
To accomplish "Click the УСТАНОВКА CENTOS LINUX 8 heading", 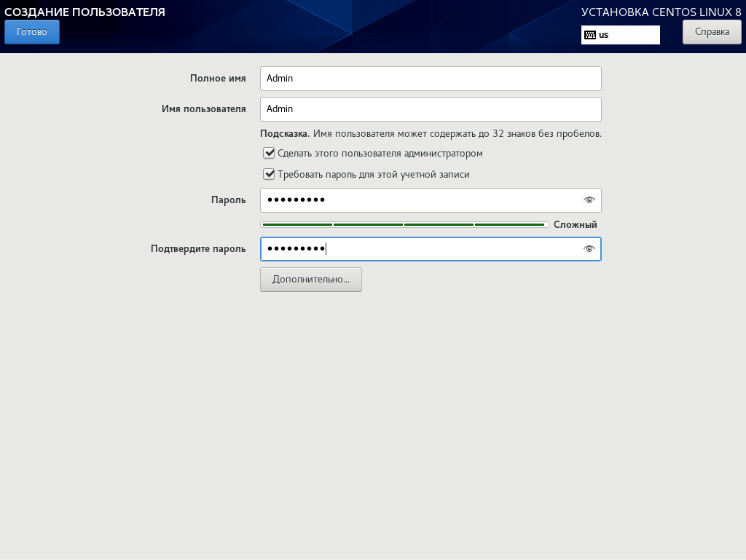I will click(x=661, y=12).
